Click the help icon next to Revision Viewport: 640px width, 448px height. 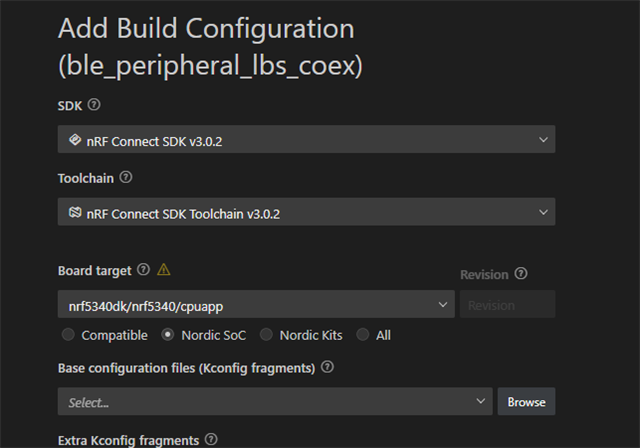(521, 274)
